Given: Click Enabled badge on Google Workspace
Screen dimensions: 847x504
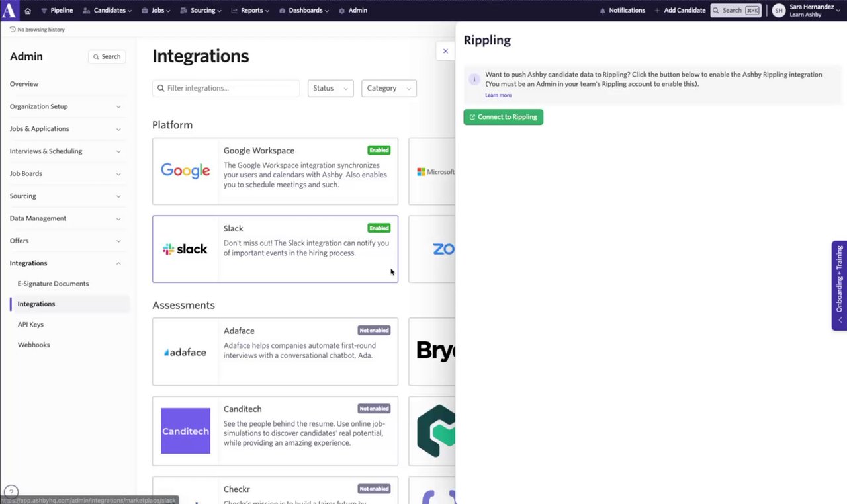Looking at the screenshot, I should click(x=379, y=150).
